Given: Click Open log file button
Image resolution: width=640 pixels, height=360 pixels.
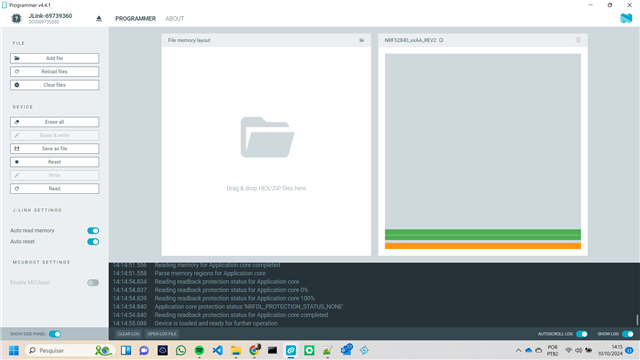Looking at the screenshot, I should (162, 334).
